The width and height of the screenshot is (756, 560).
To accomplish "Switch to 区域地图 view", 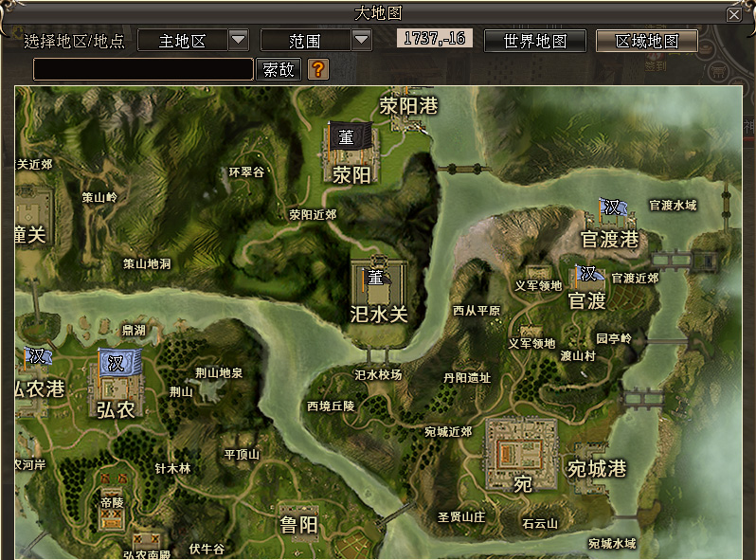I will (x=646, y=42).
